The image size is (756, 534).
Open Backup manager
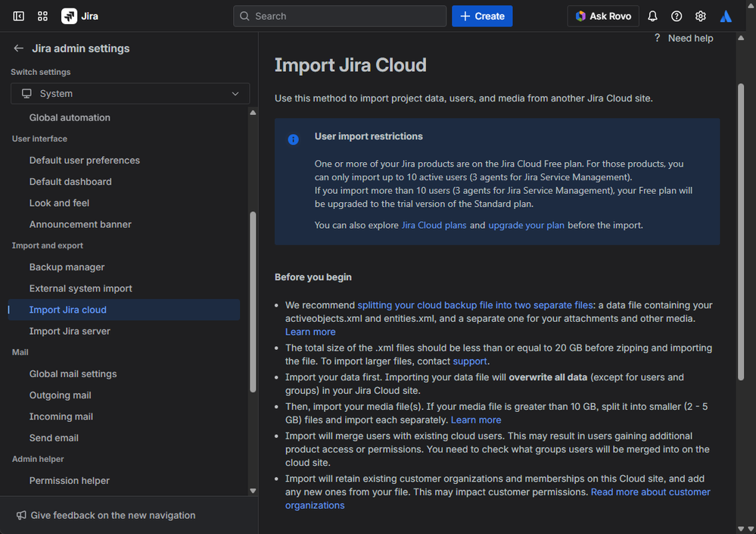coord(67,267)
